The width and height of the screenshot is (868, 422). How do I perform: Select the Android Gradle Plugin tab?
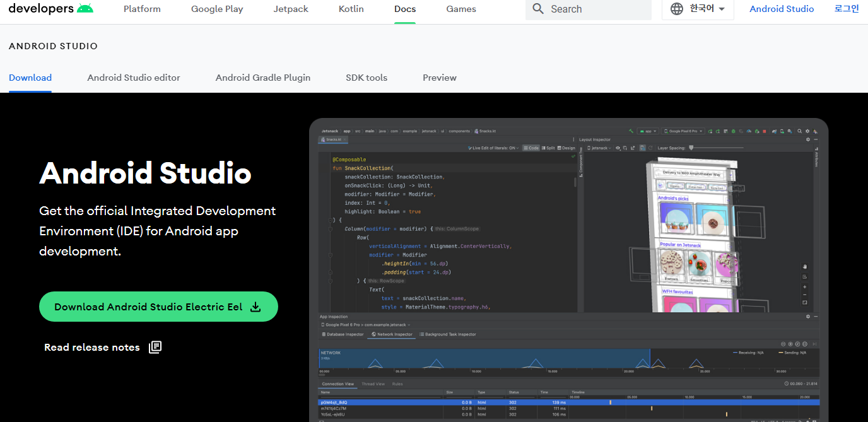(263, 78)
